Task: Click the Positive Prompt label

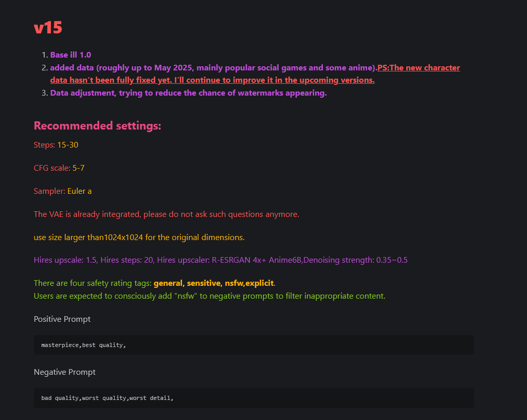Action: pos(62,319)
